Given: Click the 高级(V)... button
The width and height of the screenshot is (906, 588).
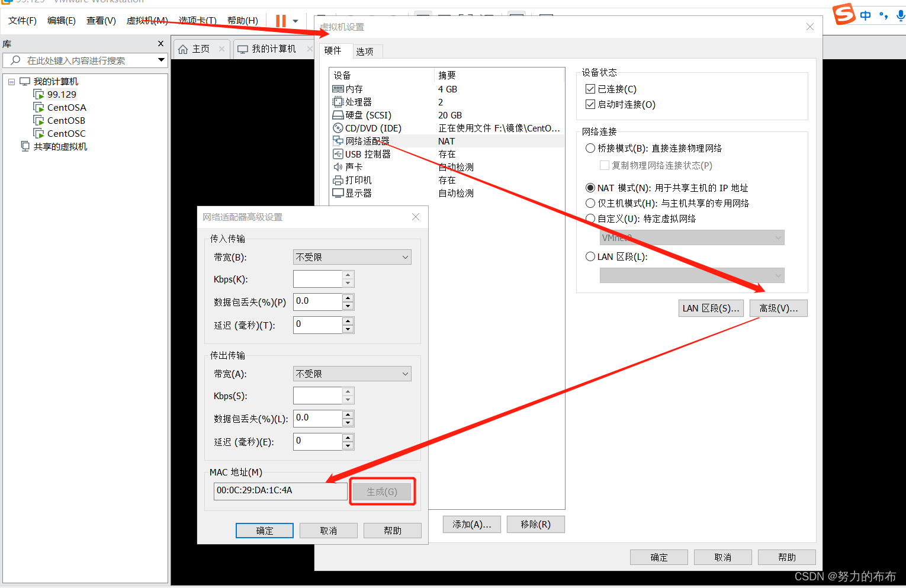Looking at the screenshot, I should click(x=779, y=308).
